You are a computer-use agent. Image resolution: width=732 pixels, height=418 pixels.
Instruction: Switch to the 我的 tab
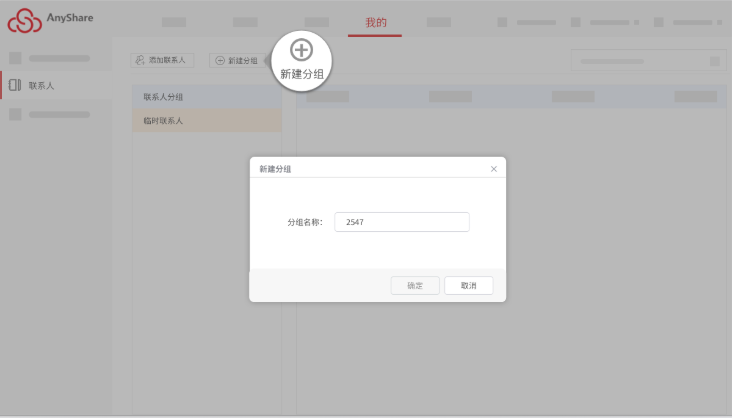point(375,22)
